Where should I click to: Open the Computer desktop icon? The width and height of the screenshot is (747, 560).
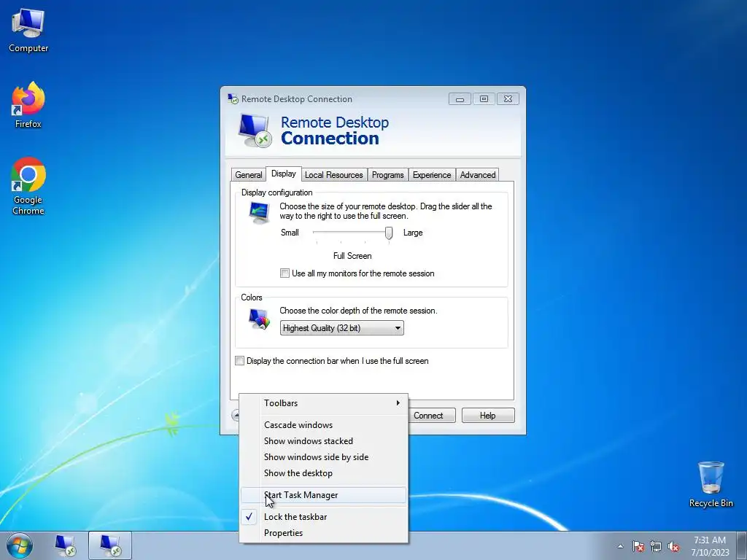pos(28,31)
